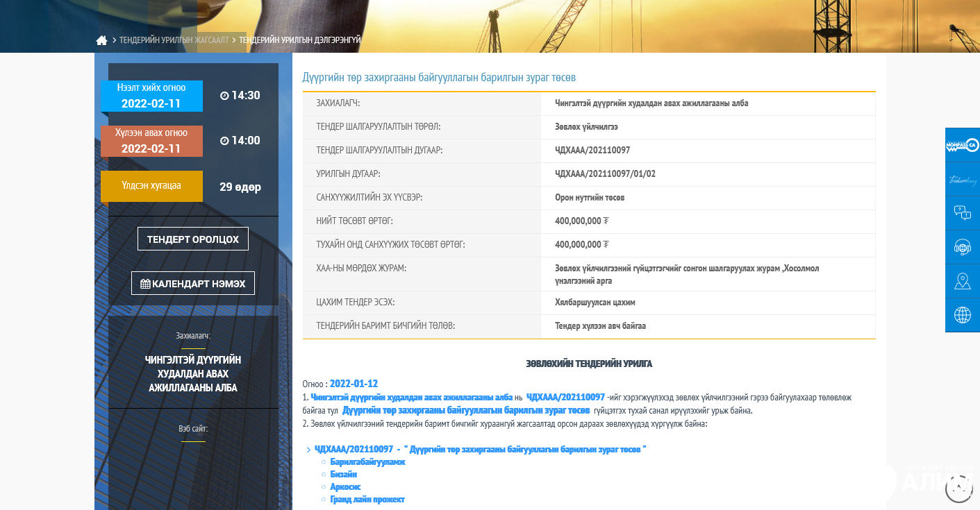Click the value Тендер хүлээн авч байгаа
This screenshot has width=980, height=510.
tap(600, 325)
